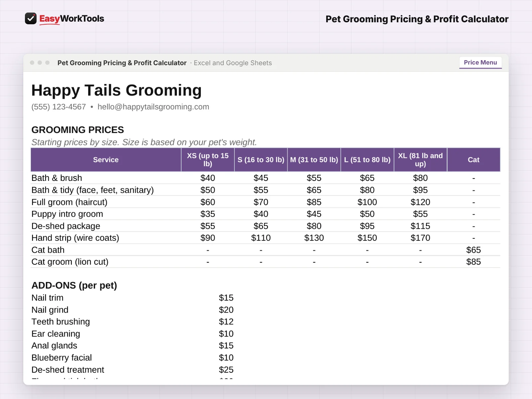Select the ADD-ONS (per pet) heading

tap(74, 285)
